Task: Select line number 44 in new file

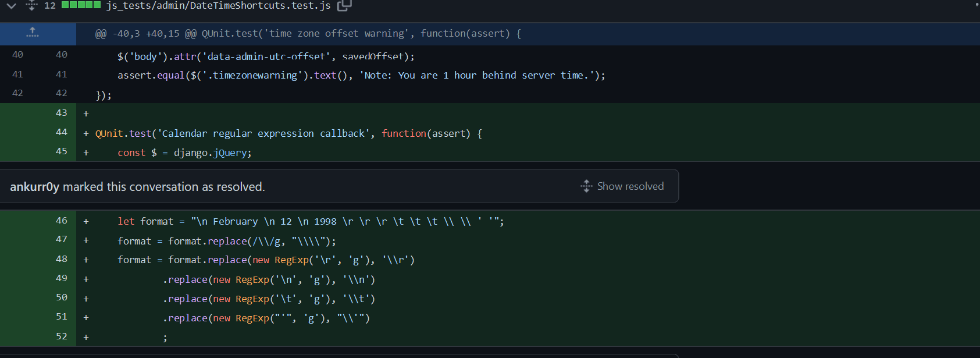Action: [x=61, y=132]
